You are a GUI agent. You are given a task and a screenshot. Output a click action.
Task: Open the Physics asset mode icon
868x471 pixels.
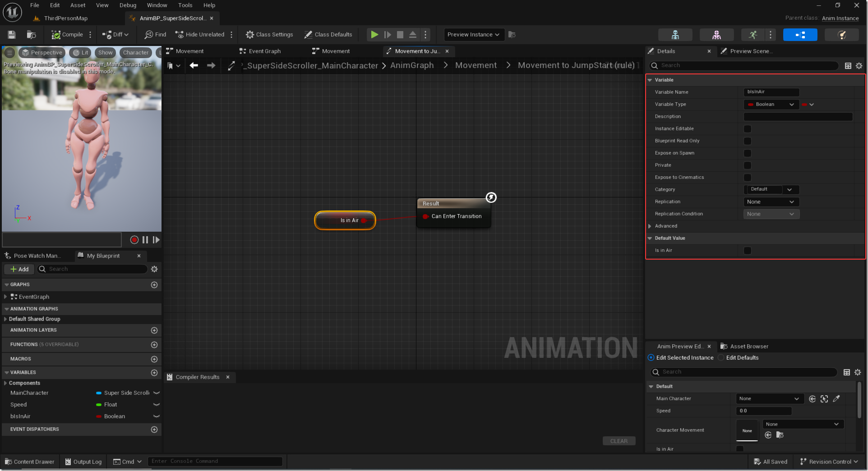coord(842,35)
